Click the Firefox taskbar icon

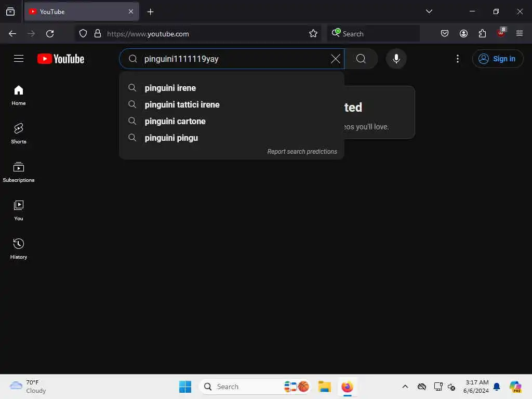point(347,387)
